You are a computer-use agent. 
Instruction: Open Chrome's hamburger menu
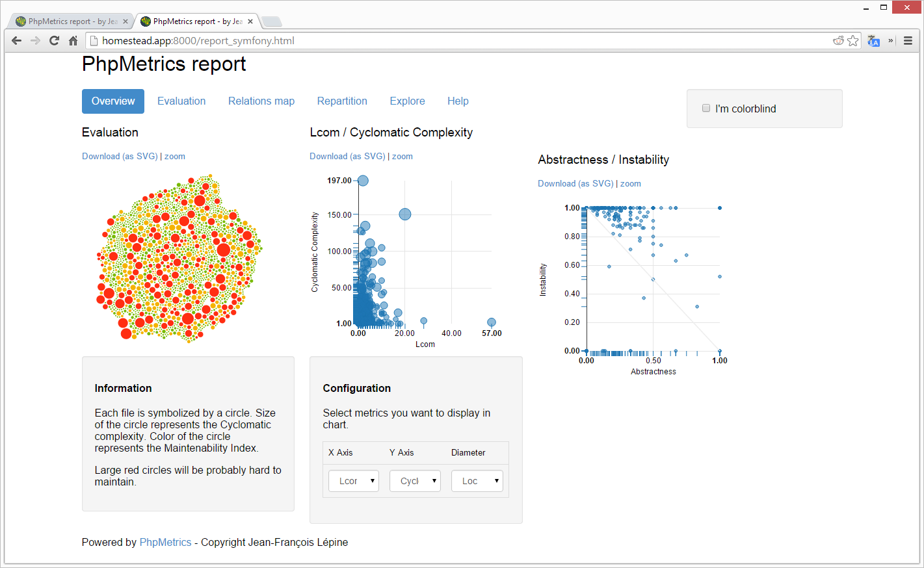(x=908, y=40)
